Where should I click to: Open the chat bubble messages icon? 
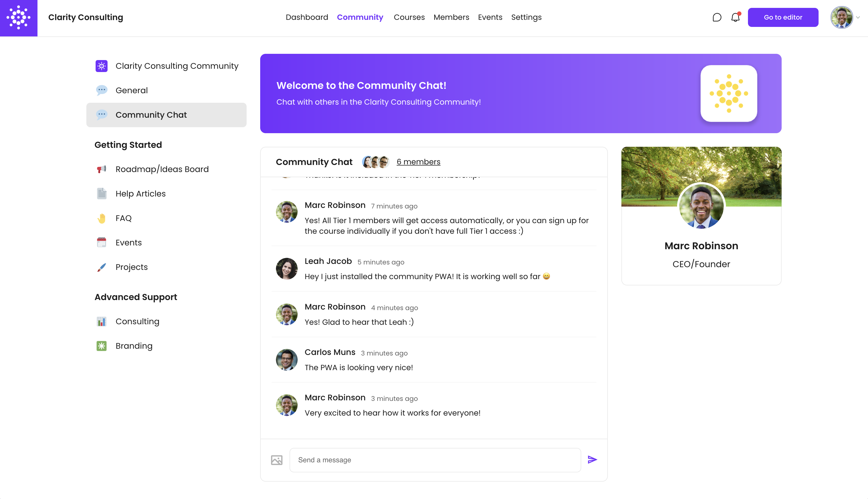(717, 17)
